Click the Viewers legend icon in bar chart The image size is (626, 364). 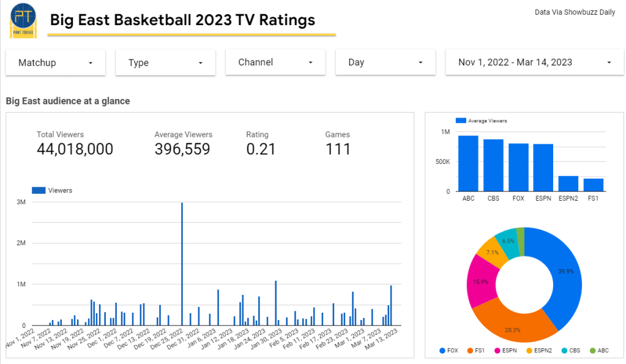pyautogui.click(x=39, y=190)
